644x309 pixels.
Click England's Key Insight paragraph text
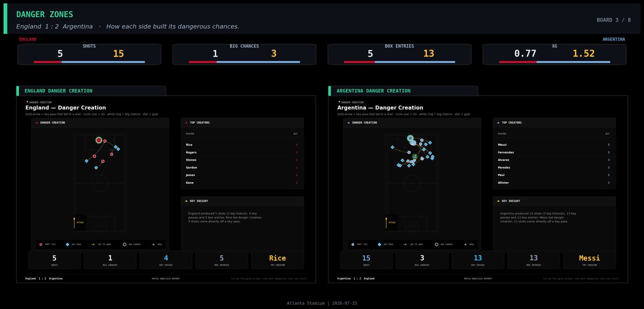coord(225,217)
